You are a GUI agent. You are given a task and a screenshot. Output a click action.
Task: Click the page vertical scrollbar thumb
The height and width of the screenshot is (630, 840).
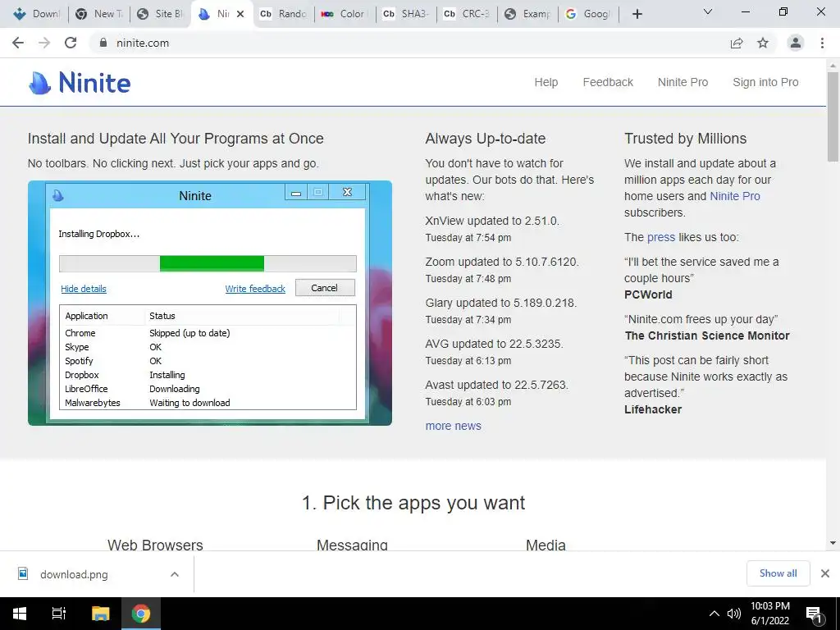click(833, 116)
